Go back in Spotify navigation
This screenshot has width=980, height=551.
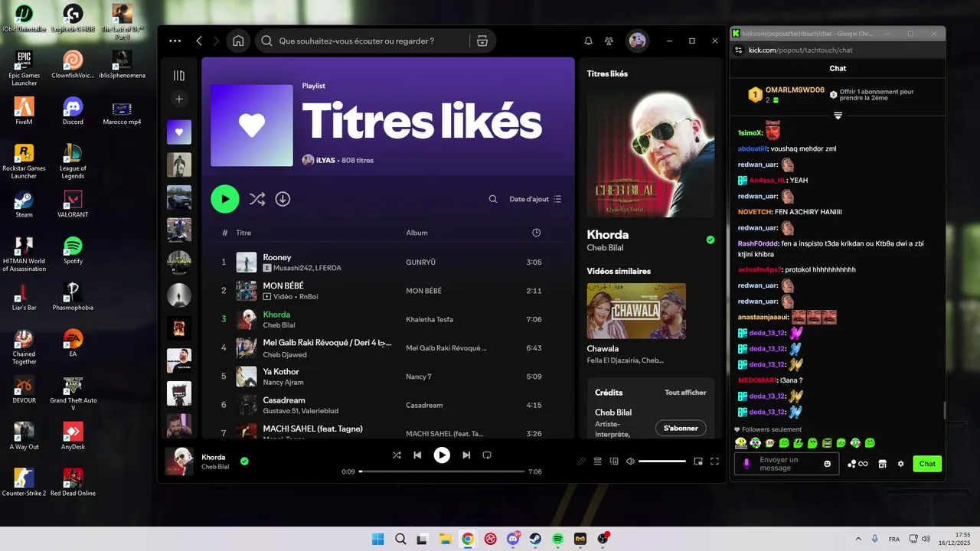click(199, 41)
